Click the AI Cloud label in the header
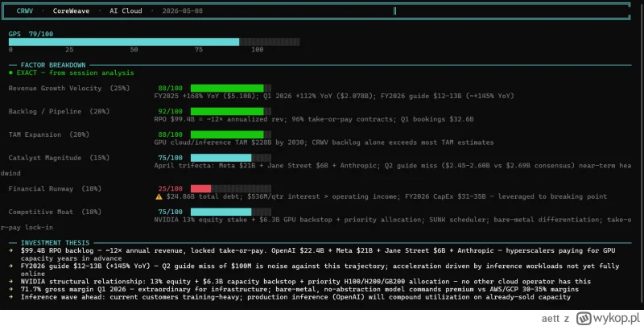The width and height of the screenshot is (644, 326). [126, 10]
